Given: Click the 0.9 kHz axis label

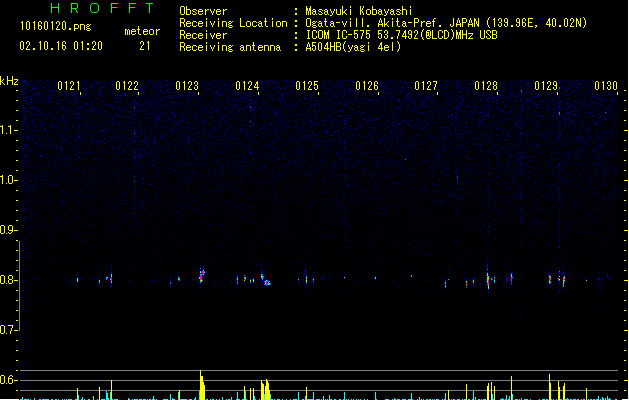Looking at the screenshot, I should coord(8,230).
